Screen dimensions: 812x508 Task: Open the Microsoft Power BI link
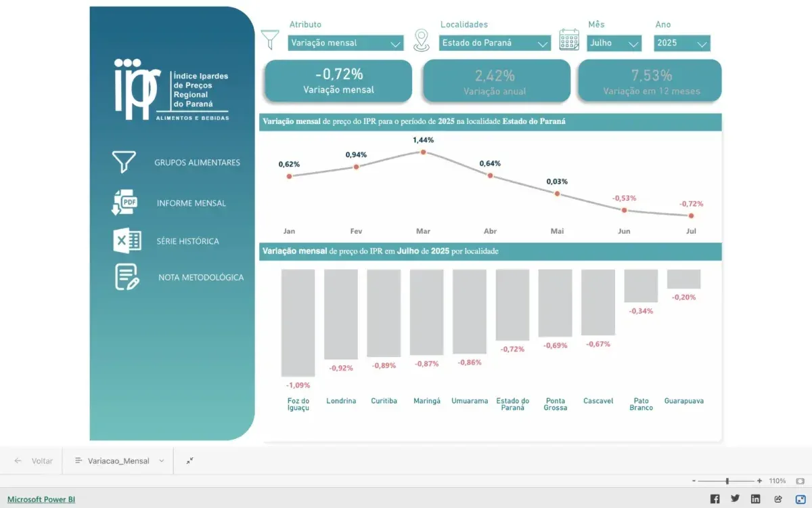click(x=41, y=499)
